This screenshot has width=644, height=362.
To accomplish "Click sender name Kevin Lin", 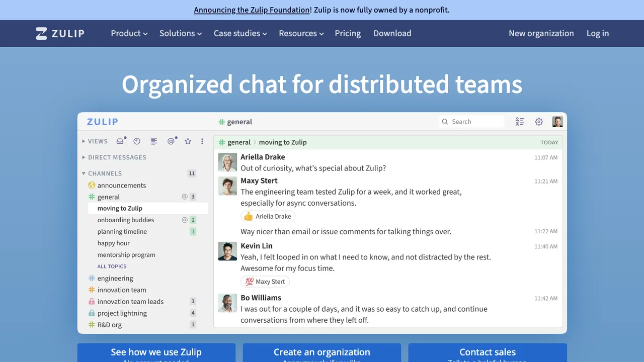I will [x=257, y=246].
